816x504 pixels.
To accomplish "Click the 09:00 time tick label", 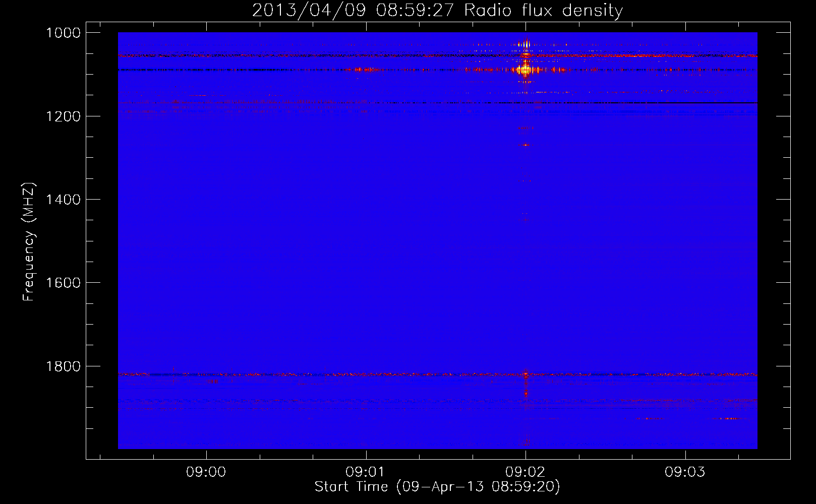I will [x=206, y=472].
